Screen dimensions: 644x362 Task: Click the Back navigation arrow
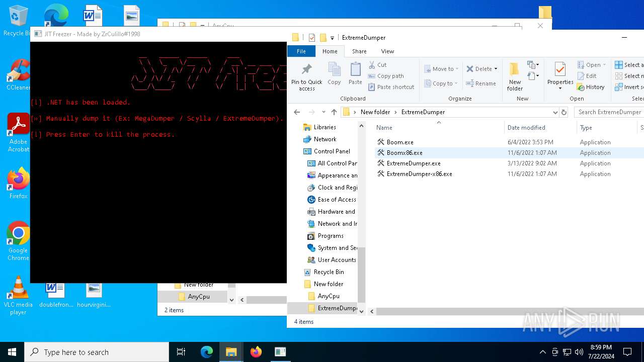coord(297,112)
